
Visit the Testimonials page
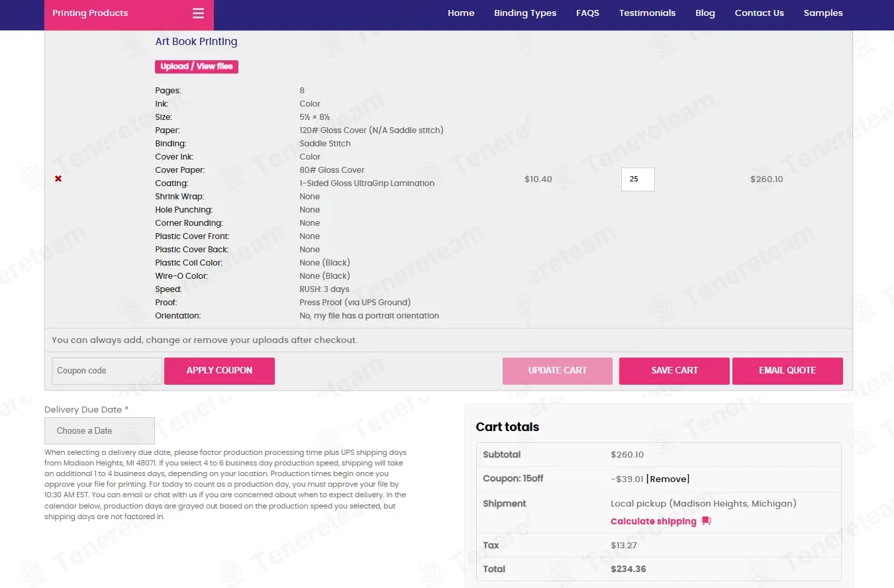tap(647, 13)
